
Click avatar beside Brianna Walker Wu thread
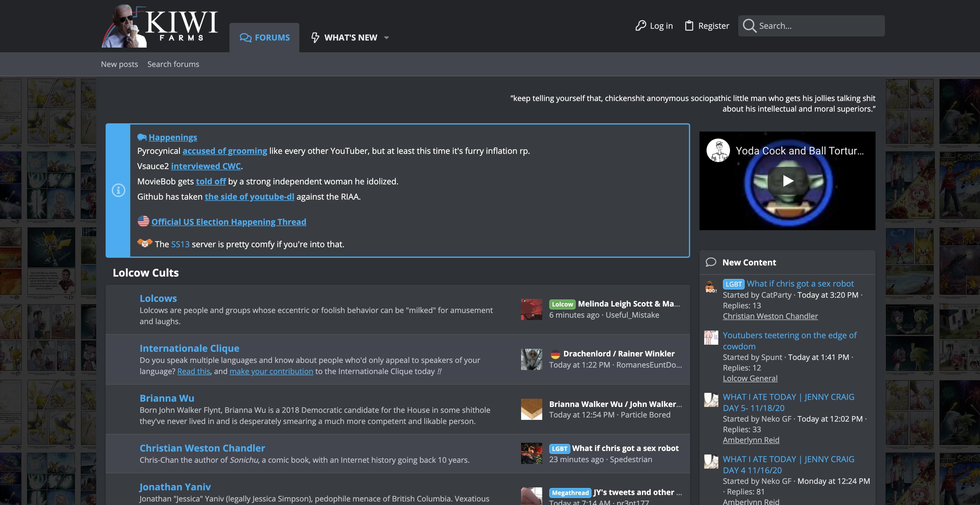(x=531, y=409)
